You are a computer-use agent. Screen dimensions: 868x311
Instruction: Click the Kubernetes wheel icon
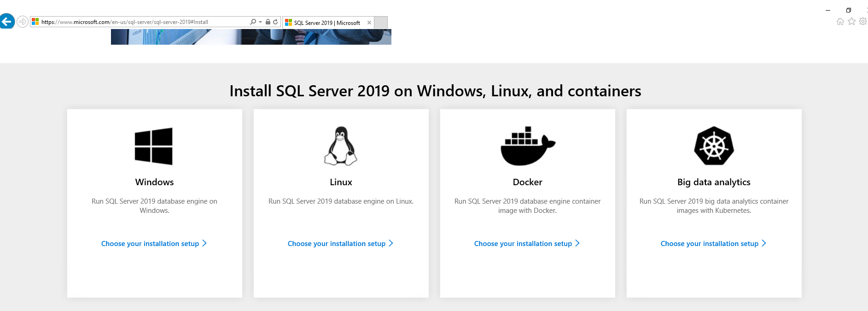tap(714, 146)
